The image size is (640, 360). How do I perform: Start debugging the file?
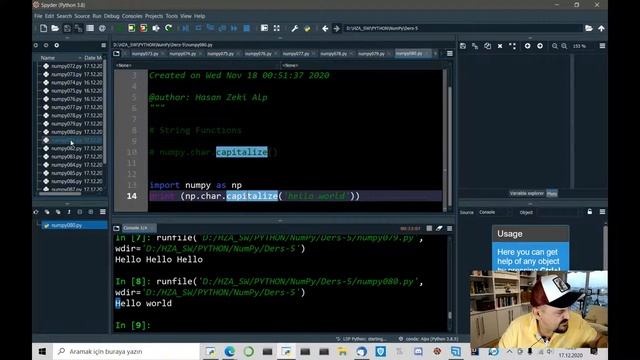tap(185, 28)
